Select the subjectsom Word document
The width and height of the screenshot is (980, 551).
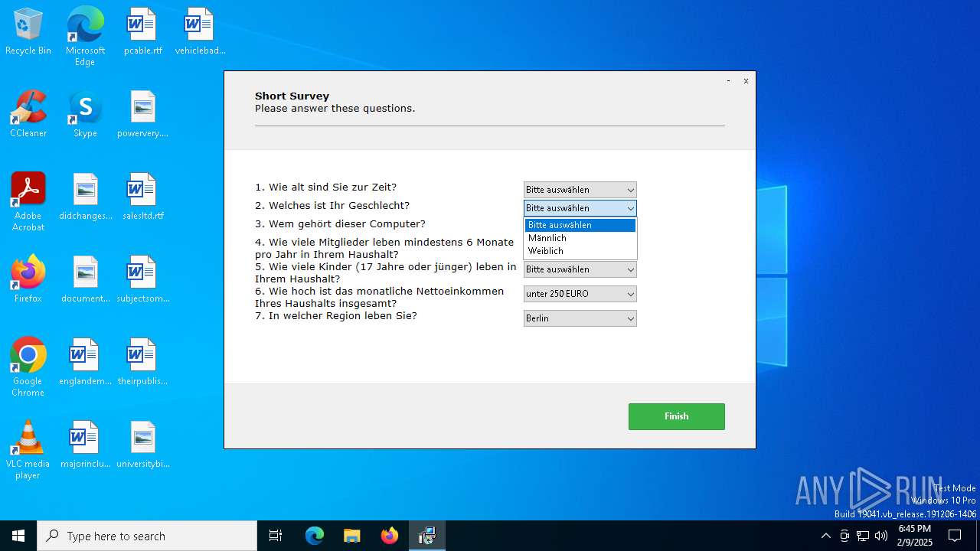142,280
